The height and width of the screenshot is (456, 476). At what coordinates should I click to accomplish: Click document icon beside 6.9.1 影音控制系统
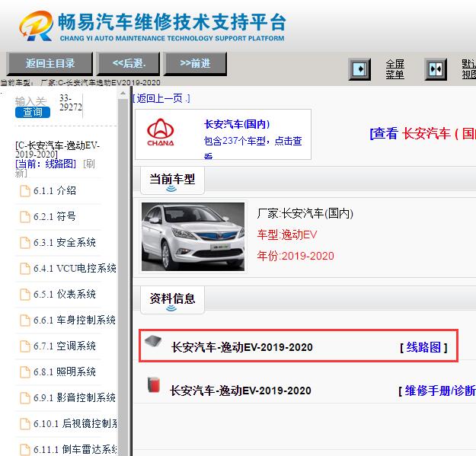click(25, 398)
